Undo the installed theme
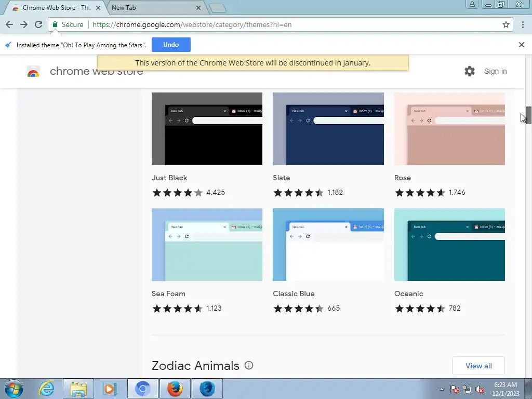Screen dimensions: 532x399 click(171, 45)
